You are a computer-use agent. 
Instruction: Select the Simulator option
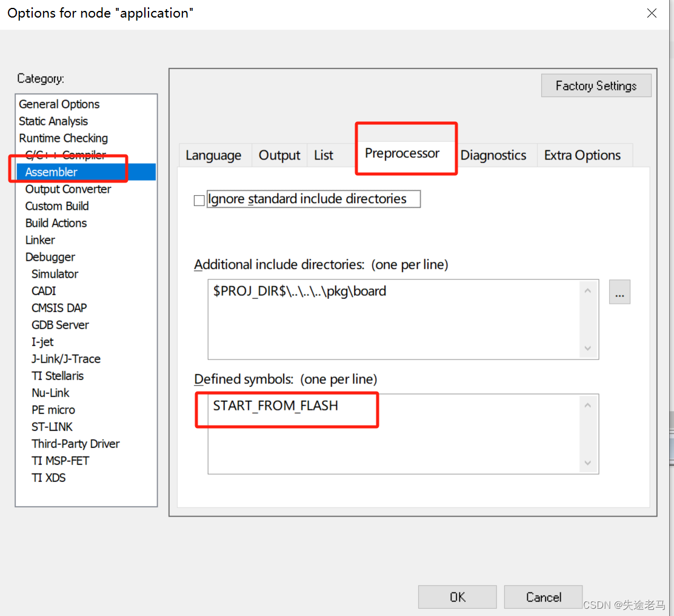coord(55,273)
